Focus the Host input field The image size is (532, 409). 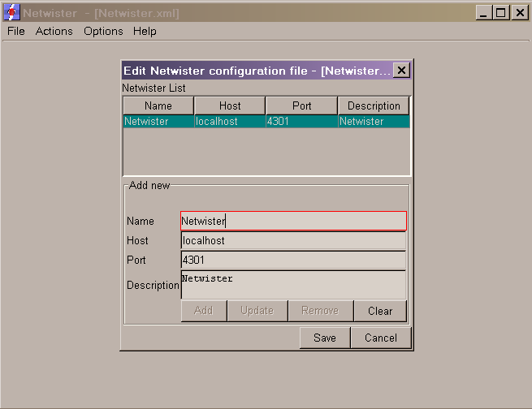(293, 240)
